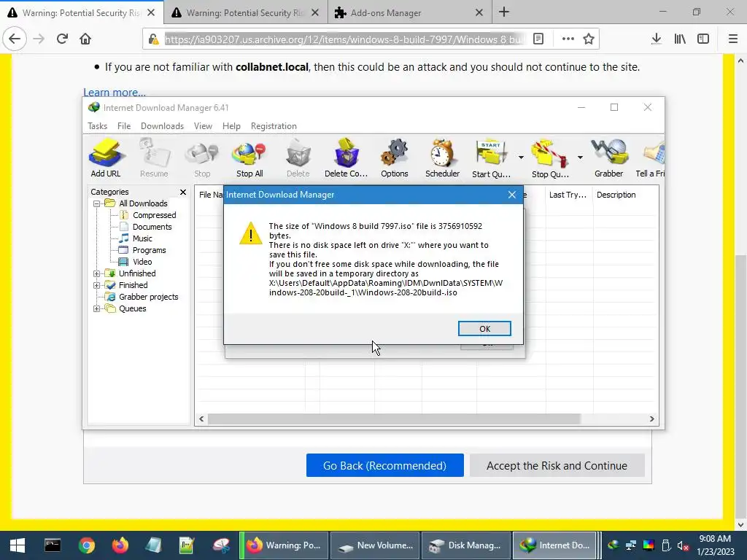Select the Programs category
The image size is (747, 560).
click(x=149, y=250)
